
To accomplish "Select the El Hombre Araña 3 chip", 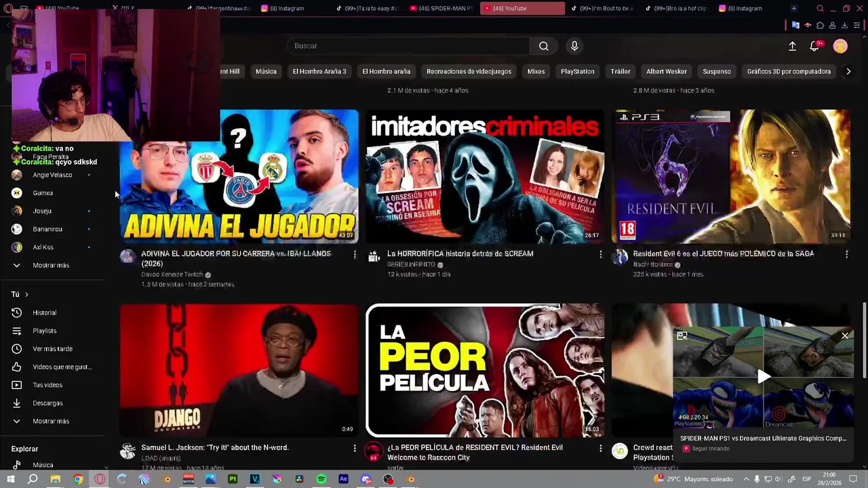I will (319, 71).
